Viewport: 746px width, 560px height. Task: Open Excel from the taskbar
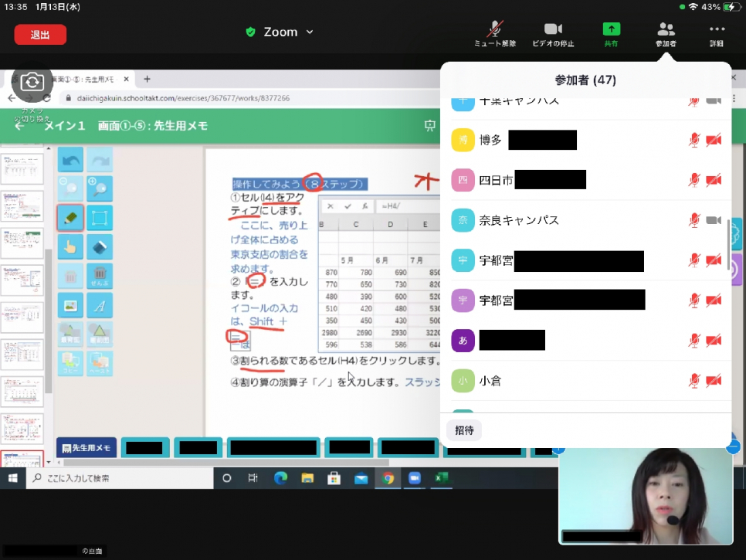pos(441,478)
